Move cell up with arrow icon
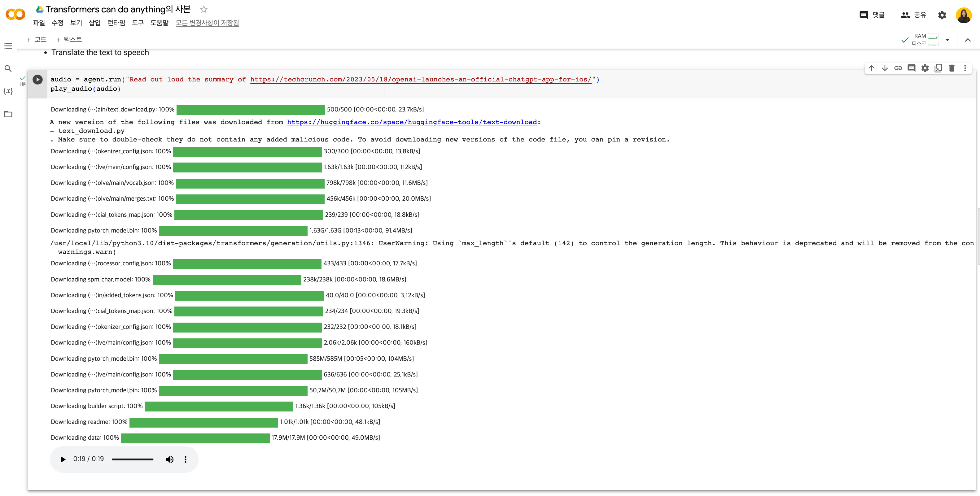Screen dimensions: 980x496 [x=871, y=68]
